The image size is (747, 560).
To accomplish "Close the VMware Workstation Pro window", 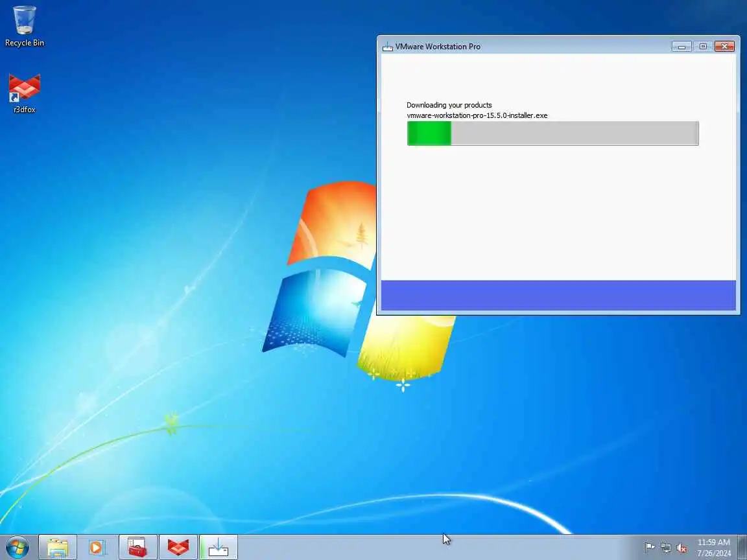I will [724, 46].
